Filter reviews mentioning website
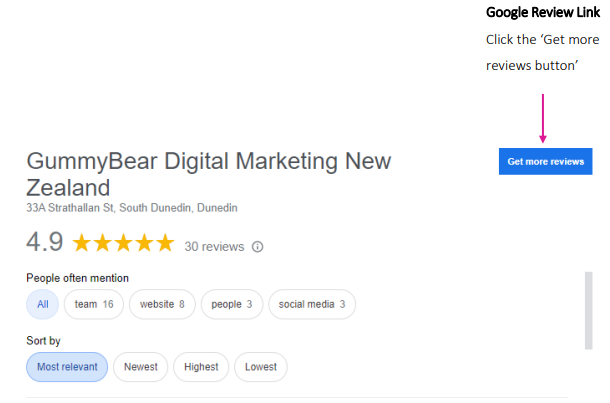 tap(162, 304)
